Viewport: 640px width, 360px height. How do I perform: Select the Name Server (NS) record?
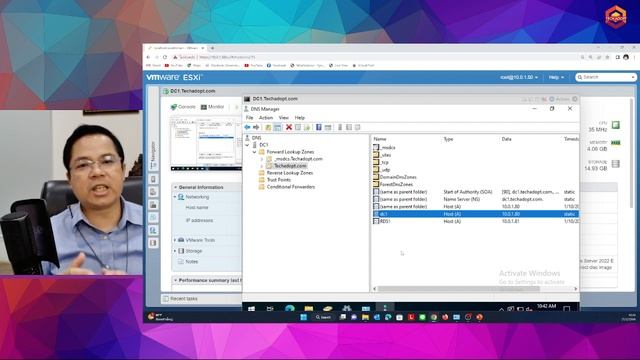[476, 199]
